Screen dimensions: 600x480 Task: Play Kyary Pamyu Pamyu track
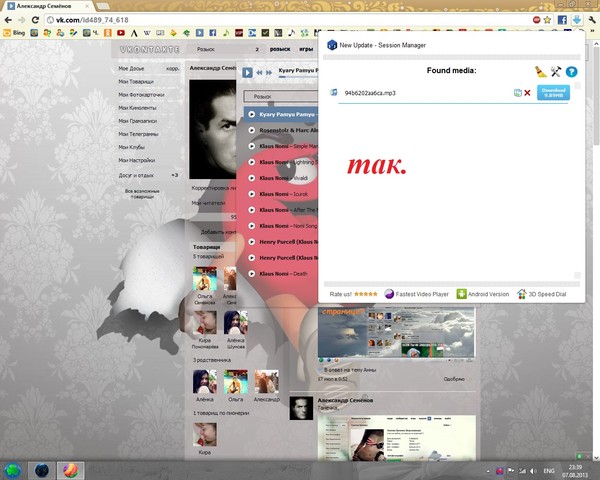(251, 114)
